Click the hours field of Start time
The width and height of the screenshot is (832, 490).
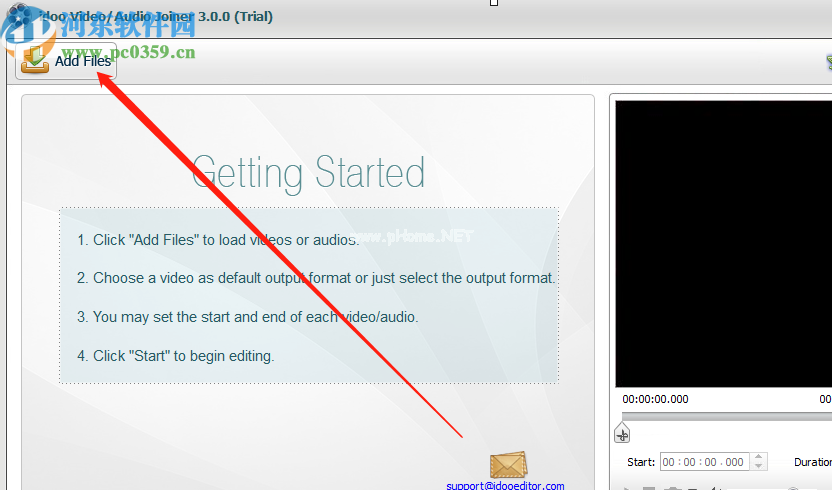click(669, 462)
